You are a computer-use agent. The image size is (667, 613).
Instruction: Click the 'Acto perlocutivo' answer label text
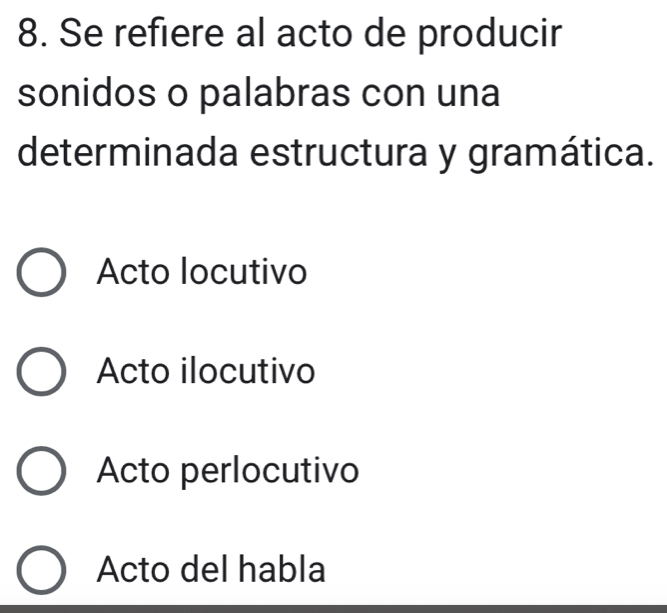(226, 471)
